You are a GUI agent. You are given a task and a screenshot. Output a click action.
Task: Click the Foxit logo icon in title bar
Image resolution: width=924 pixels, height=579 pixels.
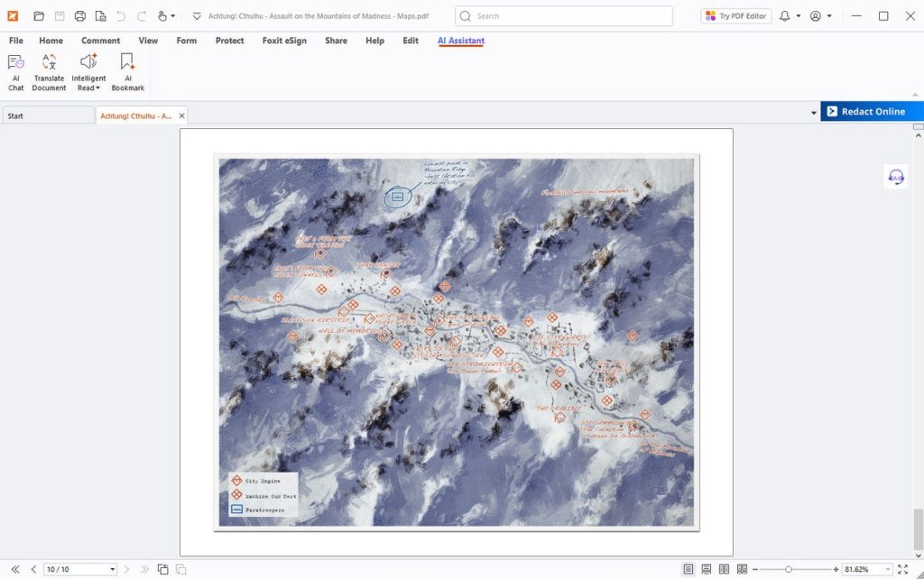pos(13,16)
